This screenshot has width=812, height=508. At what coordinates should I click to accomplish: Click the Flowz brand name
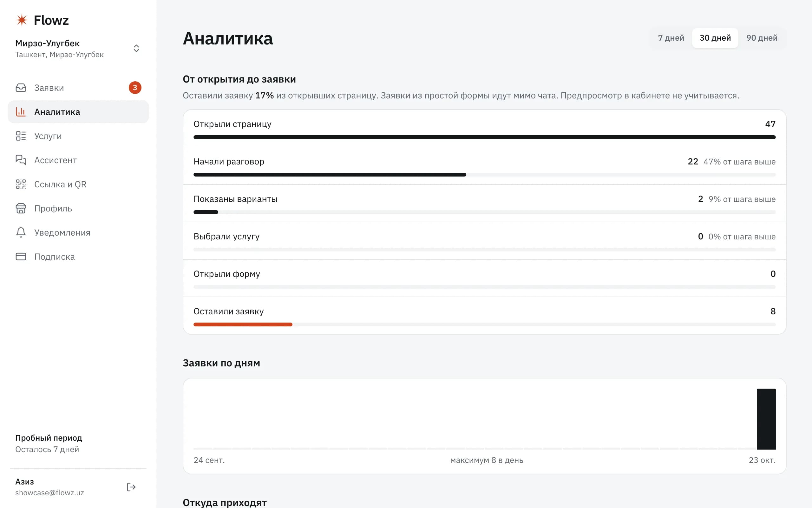51,20
